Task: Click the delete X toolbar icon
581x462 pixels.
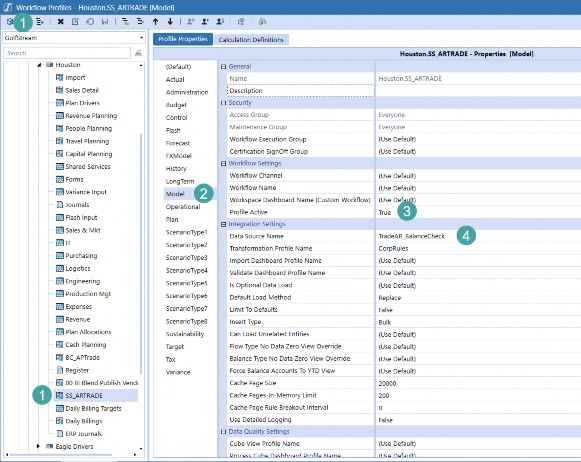Action: tap(60, 22)
